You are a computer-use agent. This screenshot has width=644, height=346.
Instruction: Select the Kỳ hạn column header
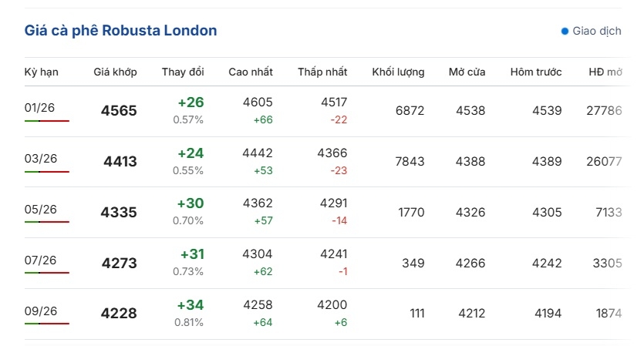[x=42, y=72]
